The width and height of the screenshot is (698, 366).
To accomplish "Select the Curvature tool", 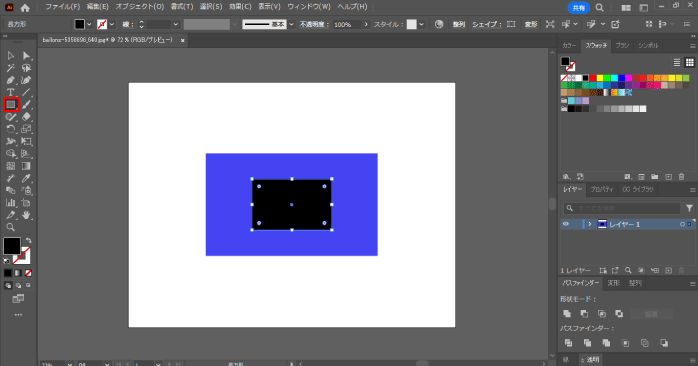I will point(26,80).
